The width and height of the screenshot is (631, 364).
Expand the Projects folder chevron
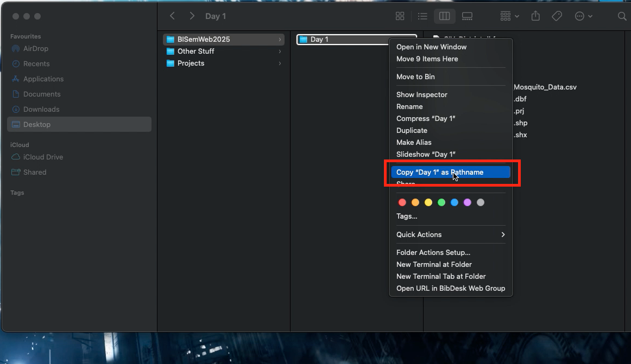[280, 63]
